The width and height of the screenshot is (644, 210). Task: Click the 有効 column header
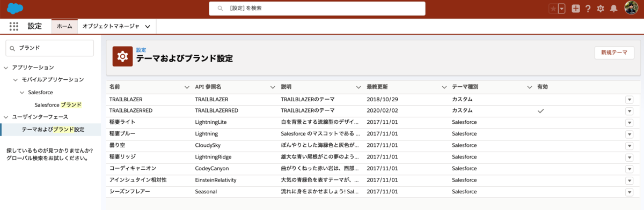click(x=543, y=87)
